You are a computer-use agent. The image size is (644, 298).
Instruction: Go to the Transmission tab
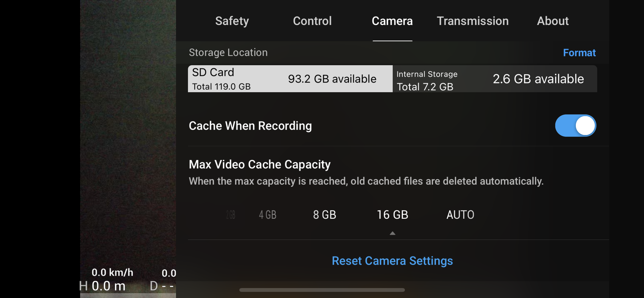tap(473, 21)
